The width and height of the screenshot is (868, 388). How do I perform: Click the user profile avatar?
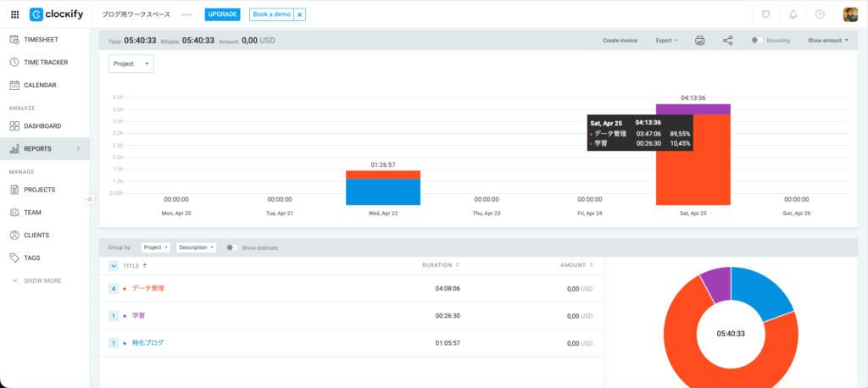849,14
